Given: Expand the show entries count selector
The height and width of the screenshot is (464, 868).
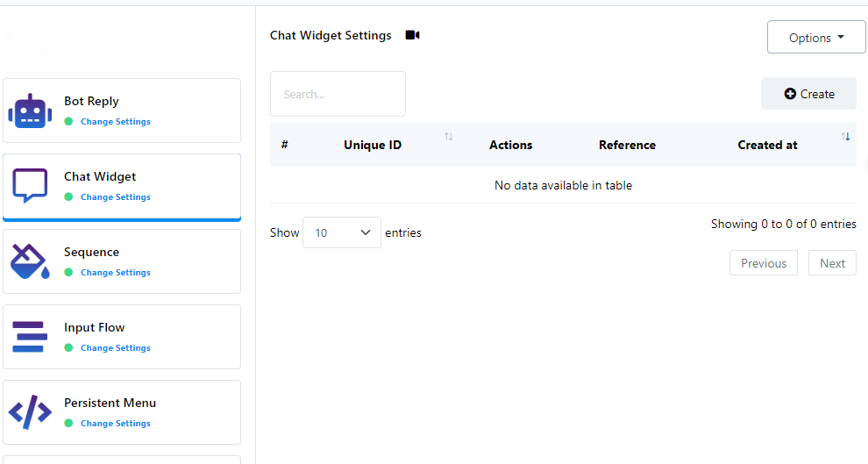Looking at the screenshot, I should tap(342, 232).
